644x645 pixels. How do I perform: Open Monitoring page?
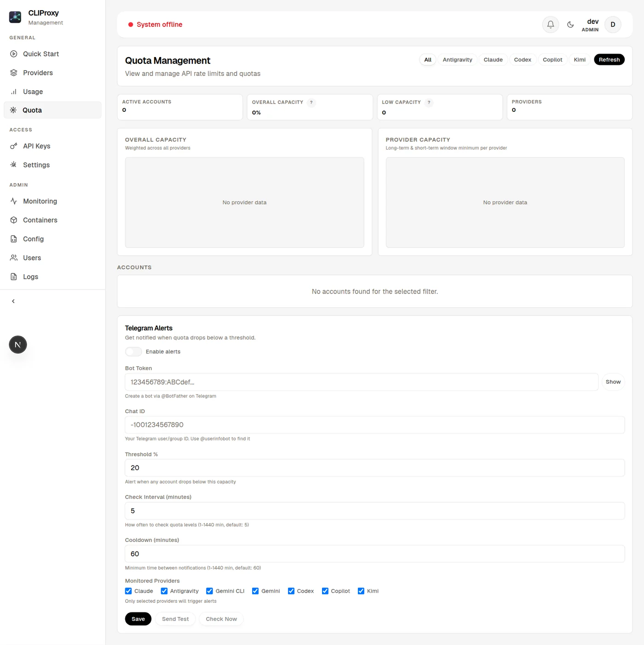tap(52, 201)
